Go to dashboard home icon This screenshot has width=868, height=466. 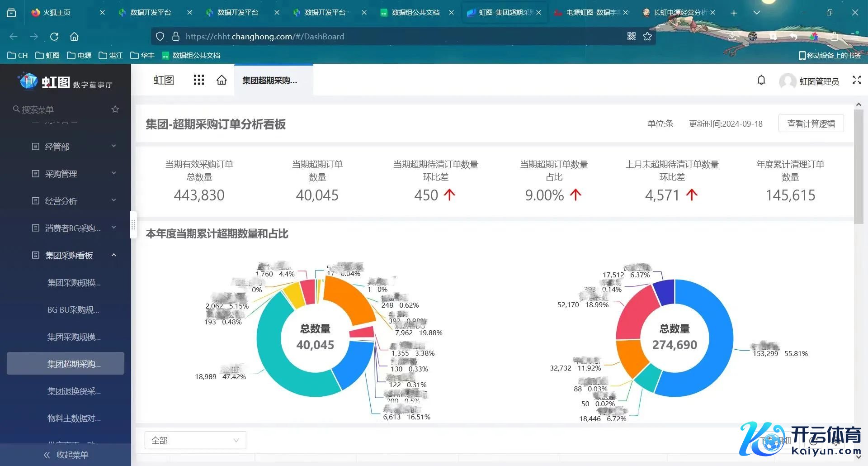tap(222, 80)
